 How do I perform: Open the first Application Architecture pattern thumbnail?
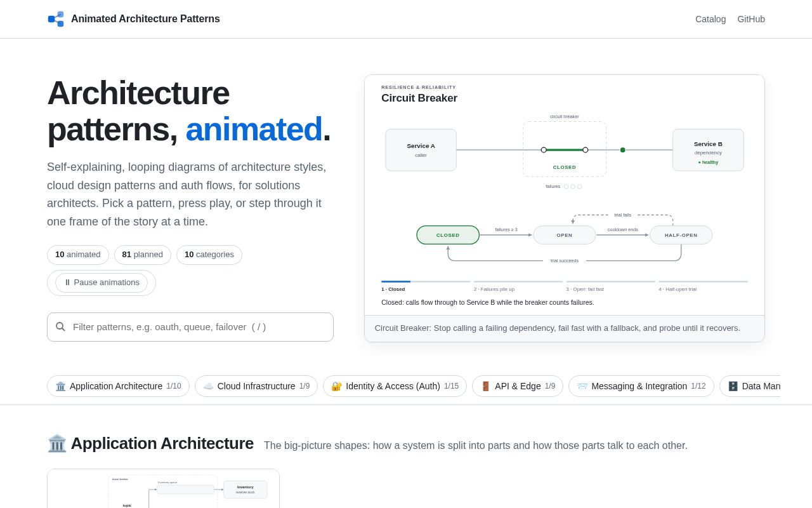(x=163, y=488)
